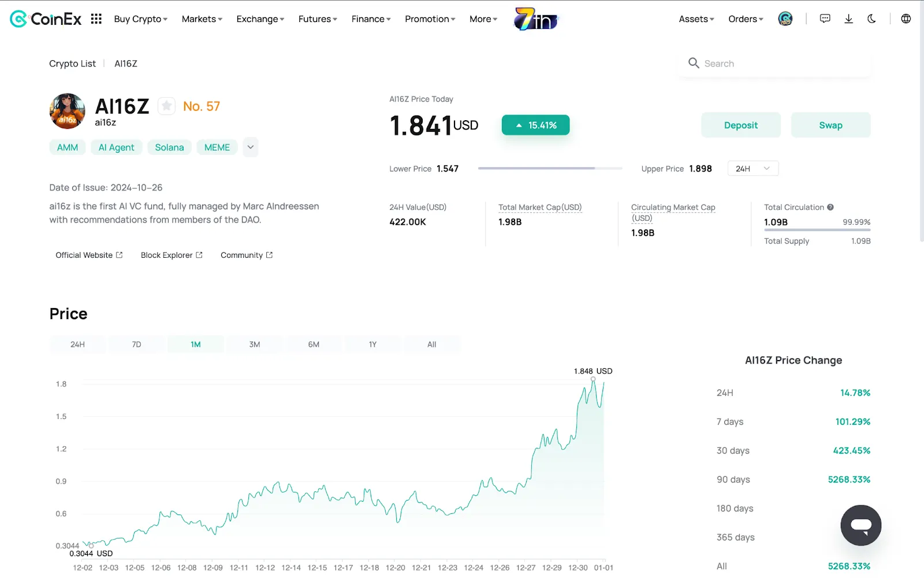Open the Assets dropdown
The width and height of the screenshot is (924, 578).
(696, 19)
